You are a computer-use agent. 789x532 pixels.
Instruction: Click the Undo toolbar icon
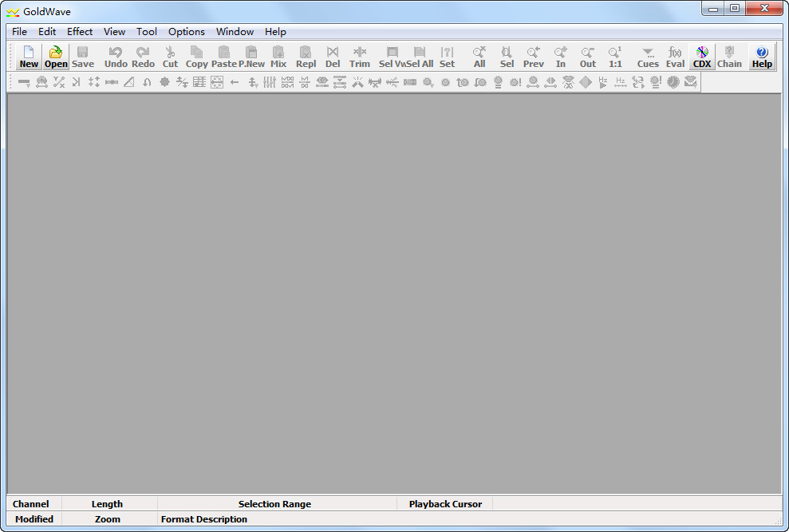[x=116, y=57]
